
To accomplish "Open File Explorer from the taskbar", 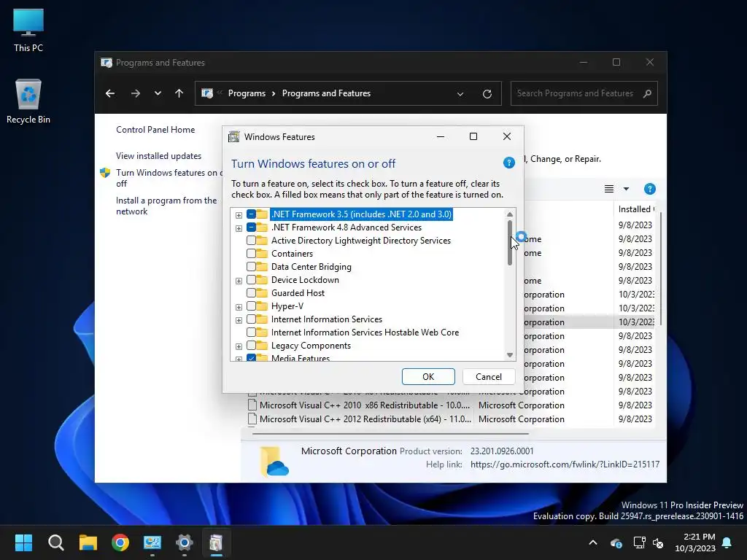I will pos(88,542).
